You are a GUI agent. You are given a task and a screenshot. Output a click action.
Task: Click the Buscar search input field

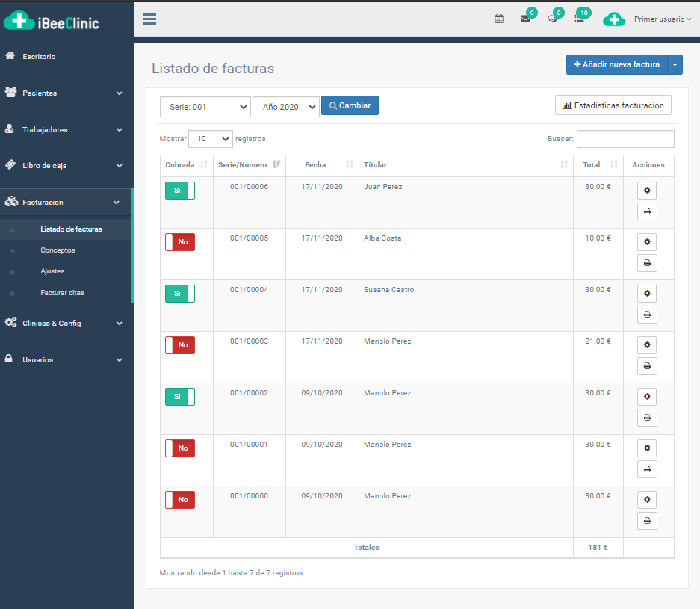(x=625, y=139)
